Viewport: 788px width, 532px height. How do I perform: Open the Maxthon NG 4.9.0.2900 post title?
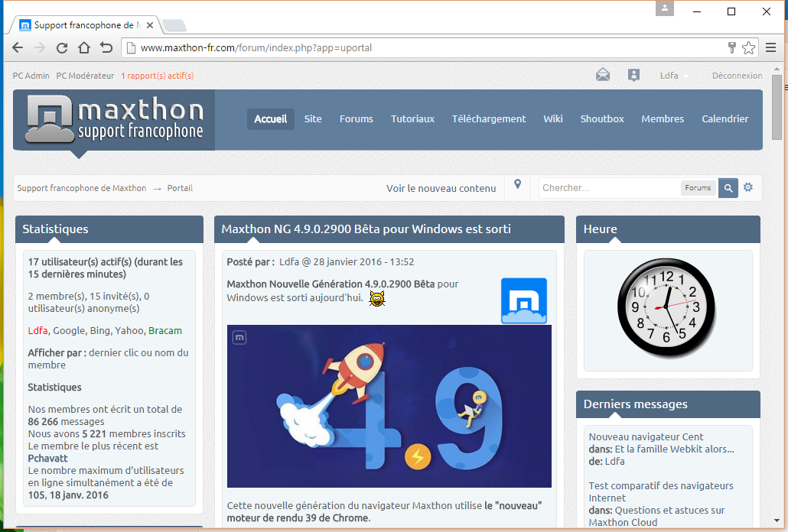click(366, 229)
